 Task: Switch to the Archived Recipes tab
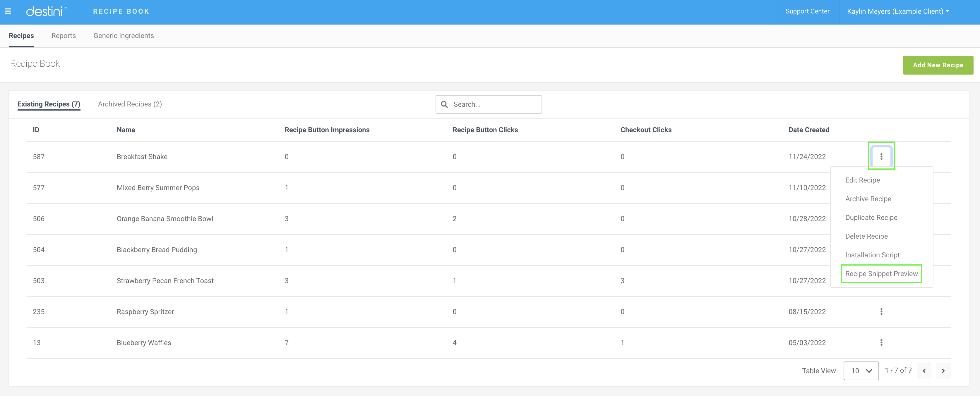[130, 104]
